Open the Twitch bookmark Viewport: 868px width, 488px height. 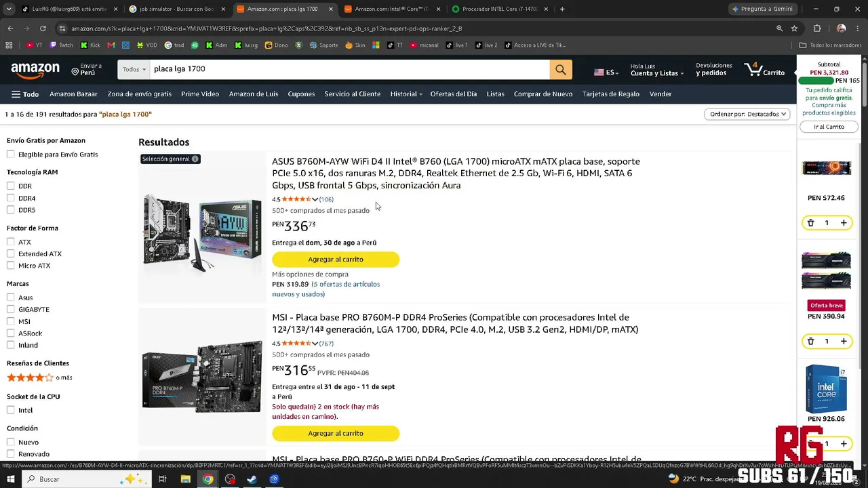[x=61, y=45]
